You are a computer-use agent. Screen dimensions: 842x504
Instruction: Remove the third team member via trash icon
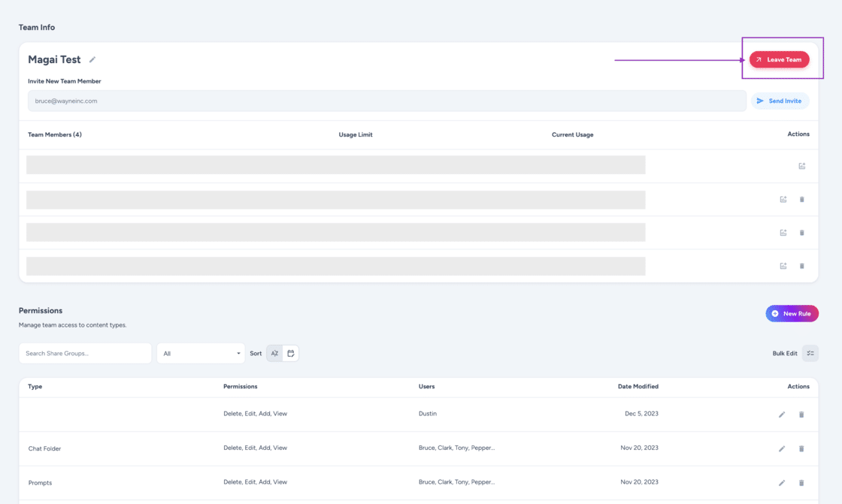801,232
